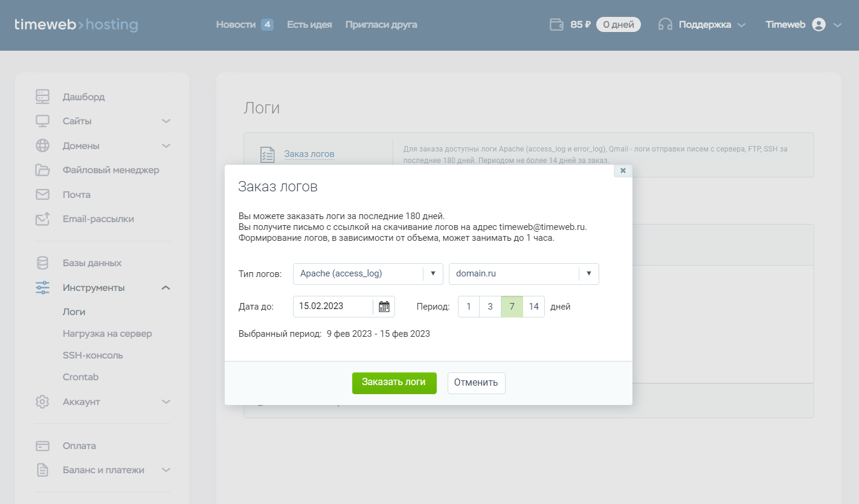This screenshot has width=859, height=504.
Task: Click the Databases (Базы данных) icon
Action: 42,263
